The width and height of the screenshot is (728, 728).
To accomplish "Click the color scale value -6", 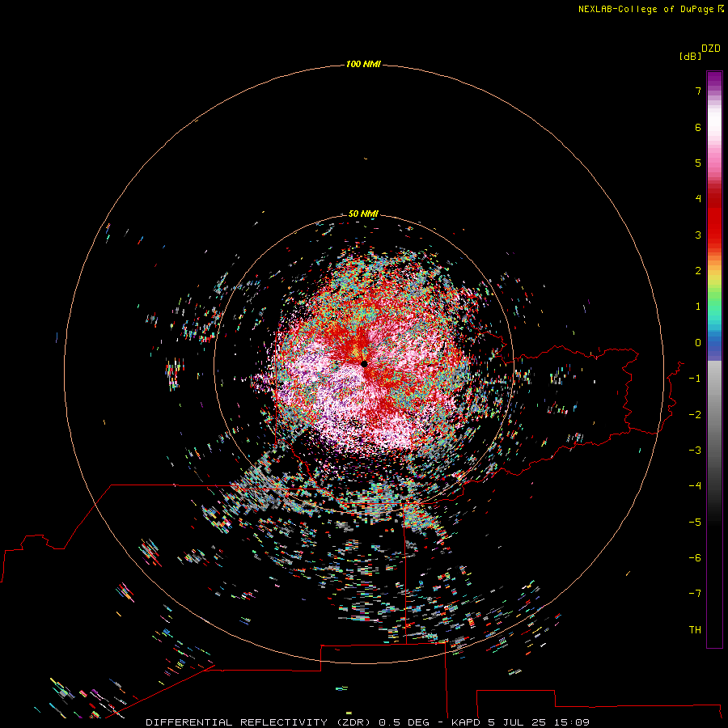I will click(x=695, y=558).
